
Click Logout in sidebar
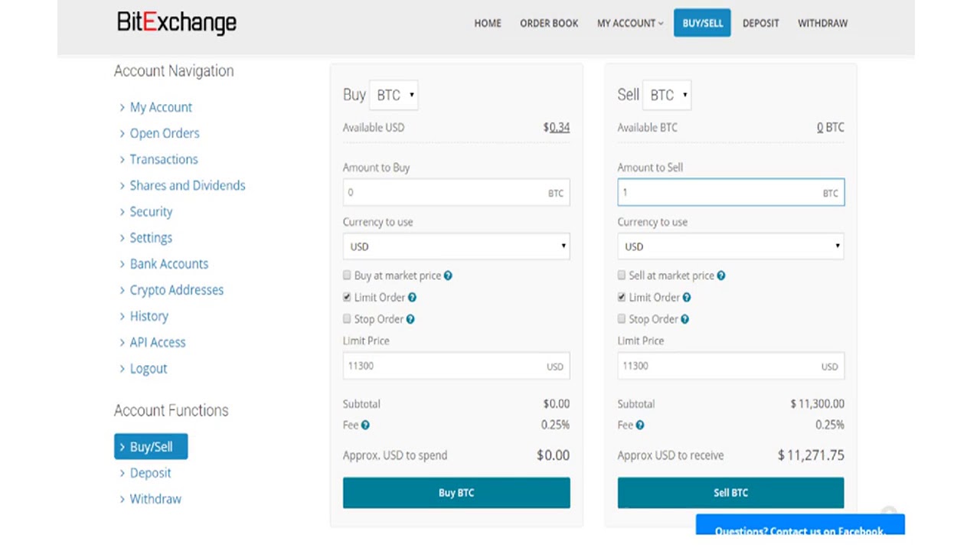[148, 368]
